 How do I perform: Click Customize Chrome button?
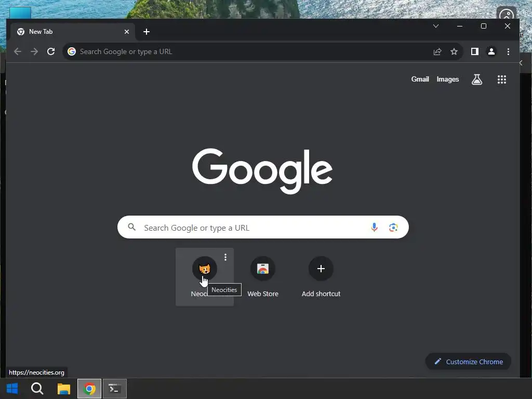[x=468, y=362]
